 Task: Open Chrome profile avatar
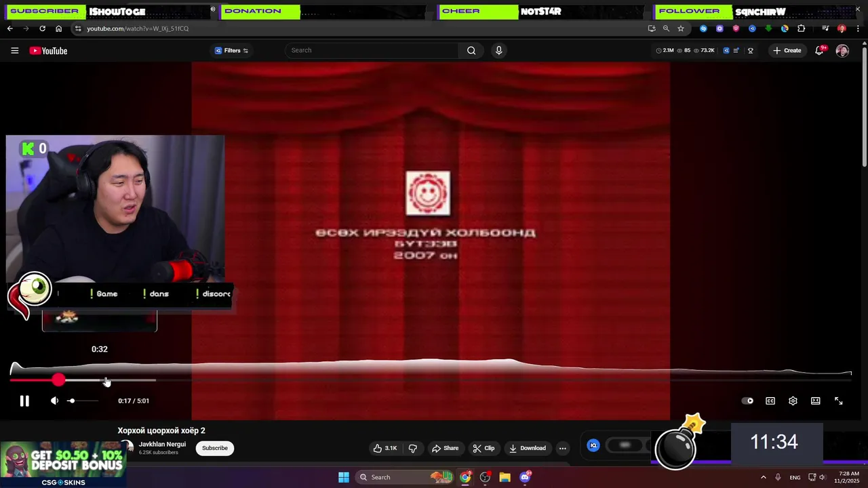pyautogui.click(x=842, y=28)
